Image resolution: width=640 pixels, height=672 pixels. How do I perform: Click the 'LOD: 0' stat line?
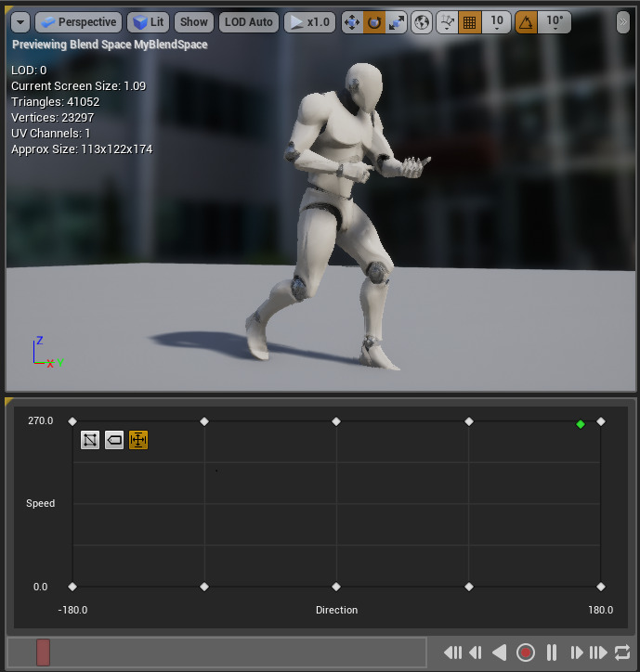[x=29, y=71]
